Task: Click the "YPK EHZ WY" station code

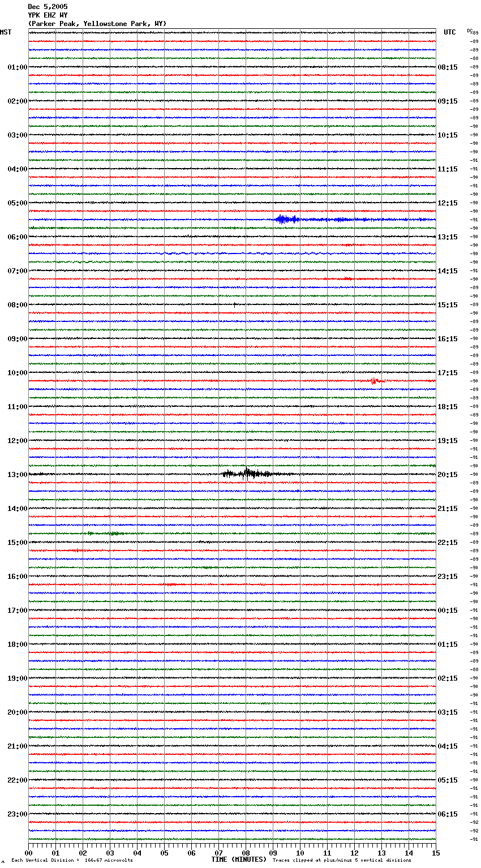Action: click(x=48, y=15)
